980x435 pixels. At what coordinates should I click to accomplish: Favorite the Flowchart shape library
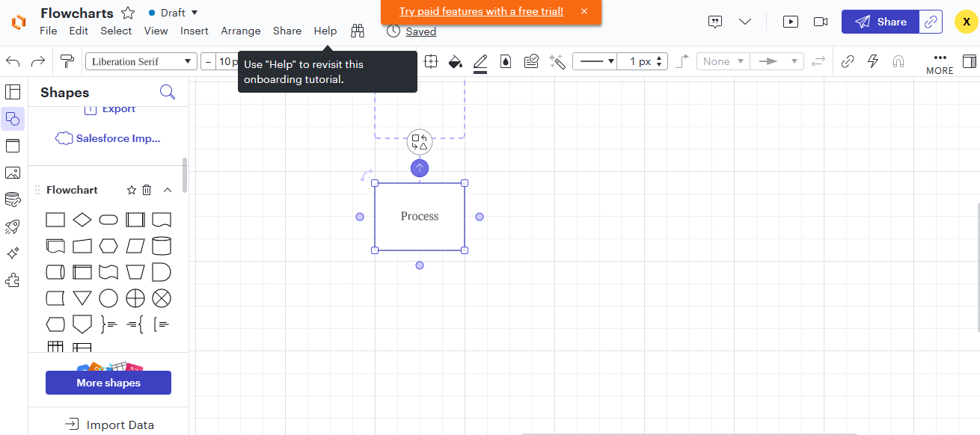[131, 190]
